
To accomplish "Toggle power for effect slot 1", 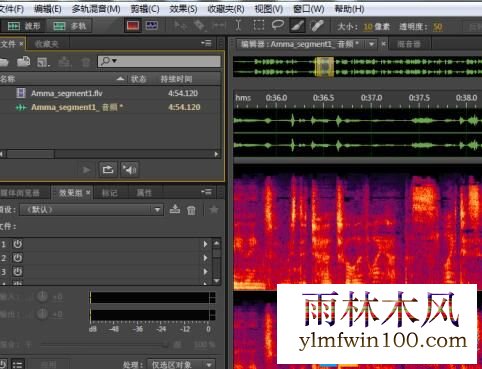I will pyautogui.click(x=17, y=244).
